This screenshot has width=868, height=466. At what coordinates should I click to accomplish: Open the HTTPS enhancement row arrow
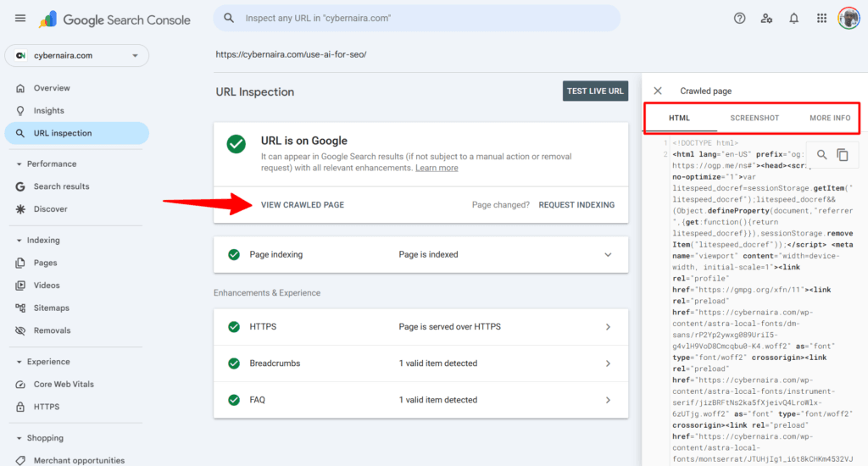click(608, 327)
